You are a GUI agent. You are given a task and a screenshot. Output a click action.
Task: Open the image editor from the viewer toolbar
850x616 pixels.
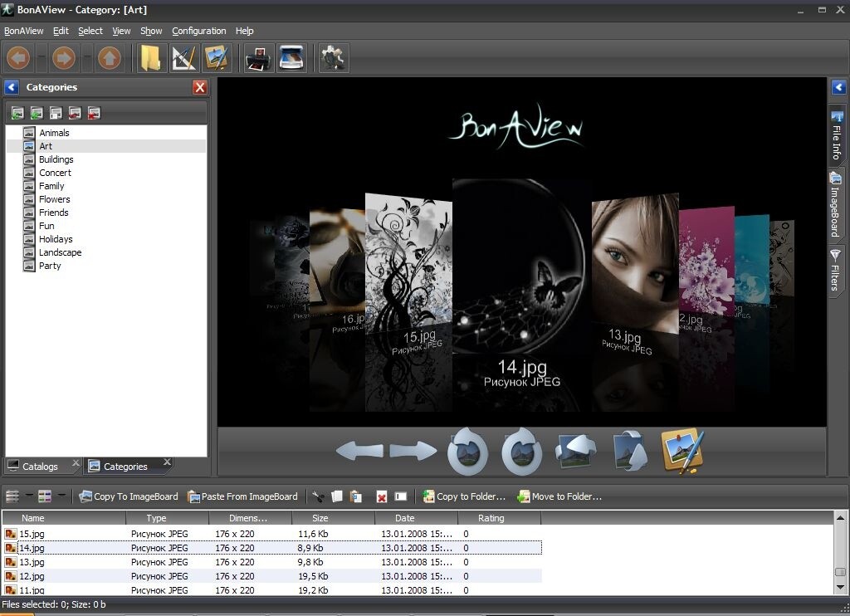(x=682, y=451)
